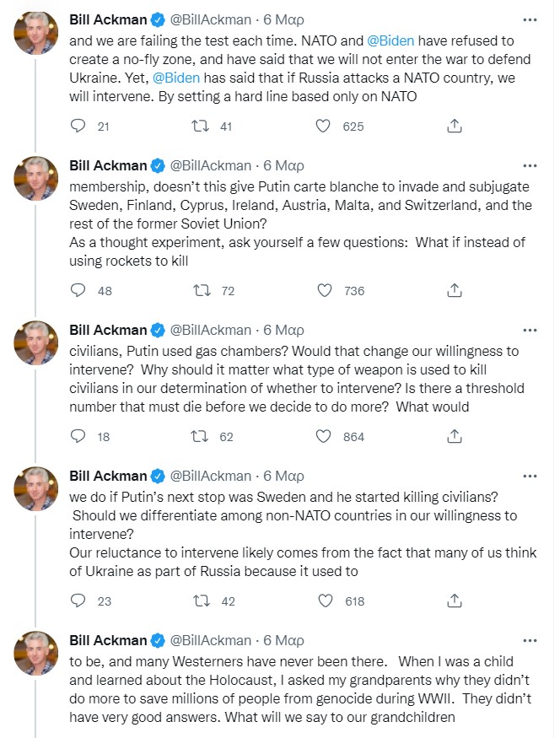This screenshot has height=738, width=560.
Task: Open the more menu on the first tweet
Action: point(530,19)
